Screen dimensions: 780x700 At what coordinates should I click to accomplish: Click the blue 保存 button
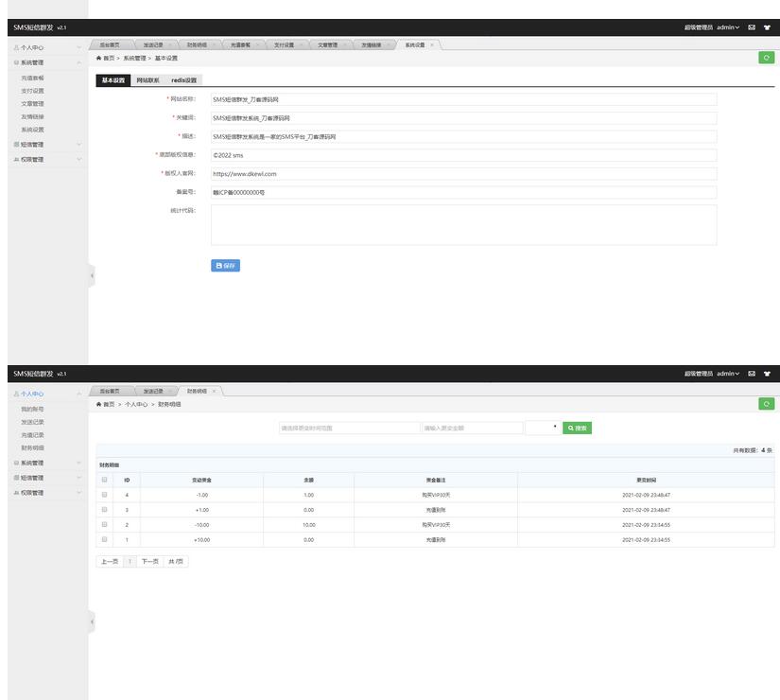(x=225, y=266)
